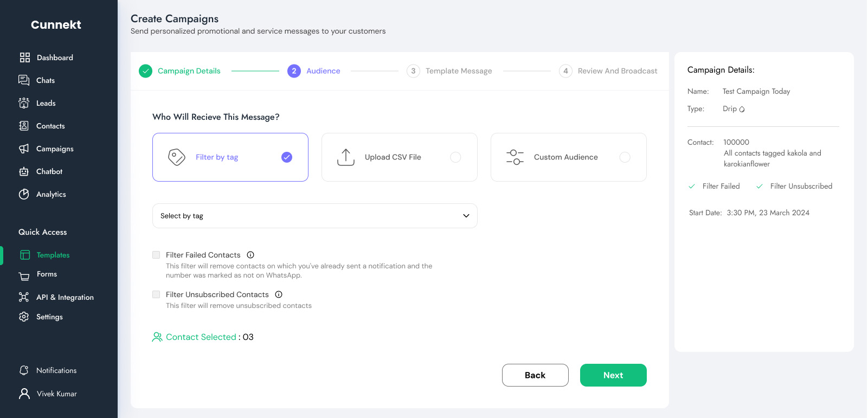868x418 pixels.
Task: Open the Leads icon in sidebar
Action: click(24, 103)
